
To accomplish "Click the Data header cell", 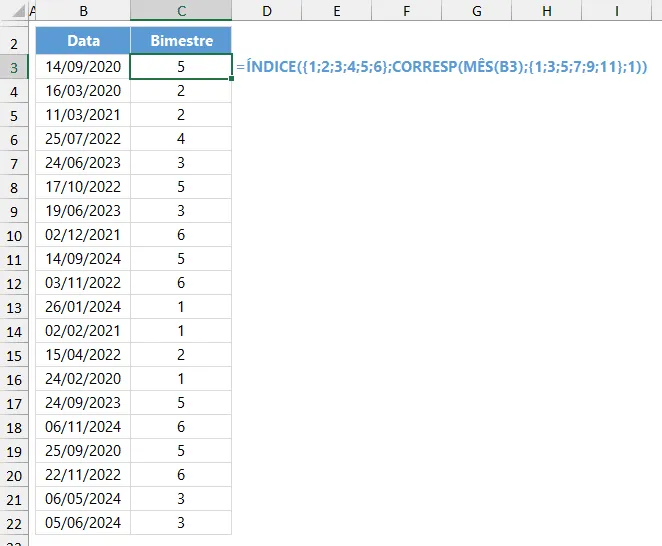I will tap(83, 41).
